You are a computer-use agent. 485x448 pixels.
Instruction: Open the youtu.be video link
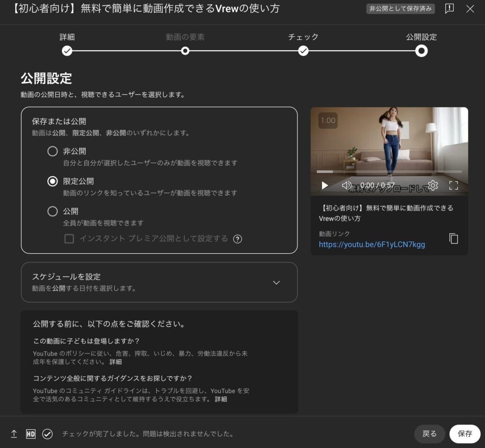372,244
